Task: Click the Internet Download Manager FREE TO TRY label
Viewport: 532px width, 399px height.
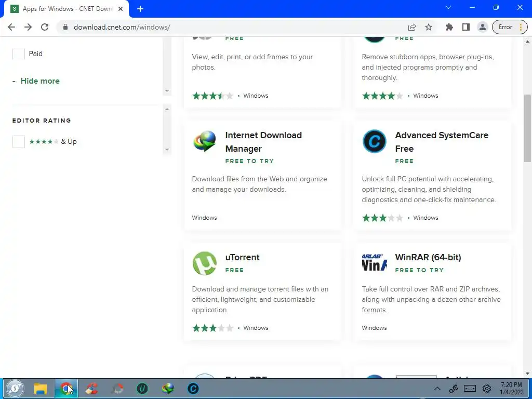Action: coord(249,161)
